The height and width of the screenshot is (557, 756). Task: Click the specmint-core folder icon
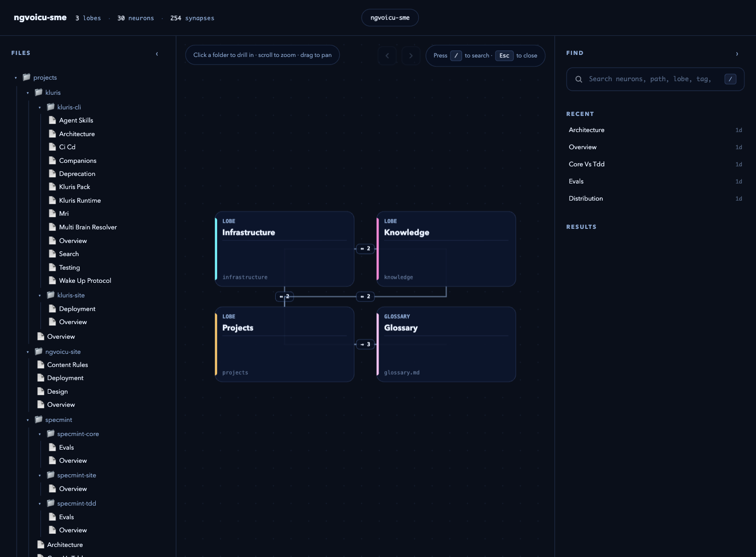(50, 434)
